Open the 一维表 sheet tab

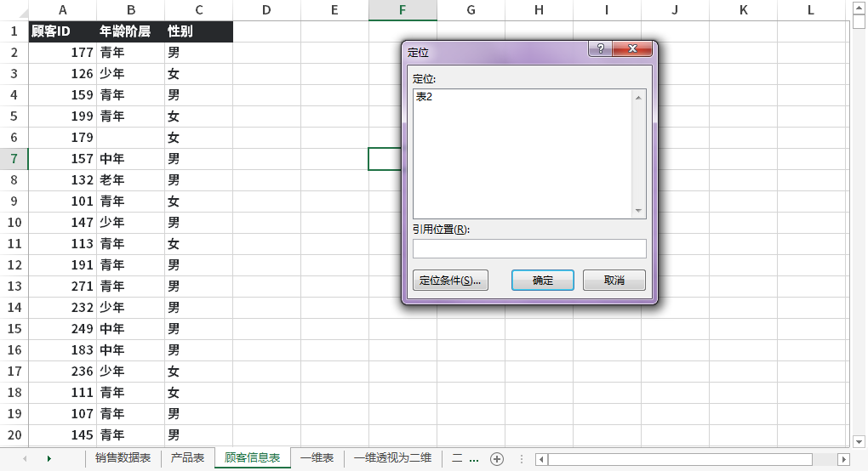point(317,457)
